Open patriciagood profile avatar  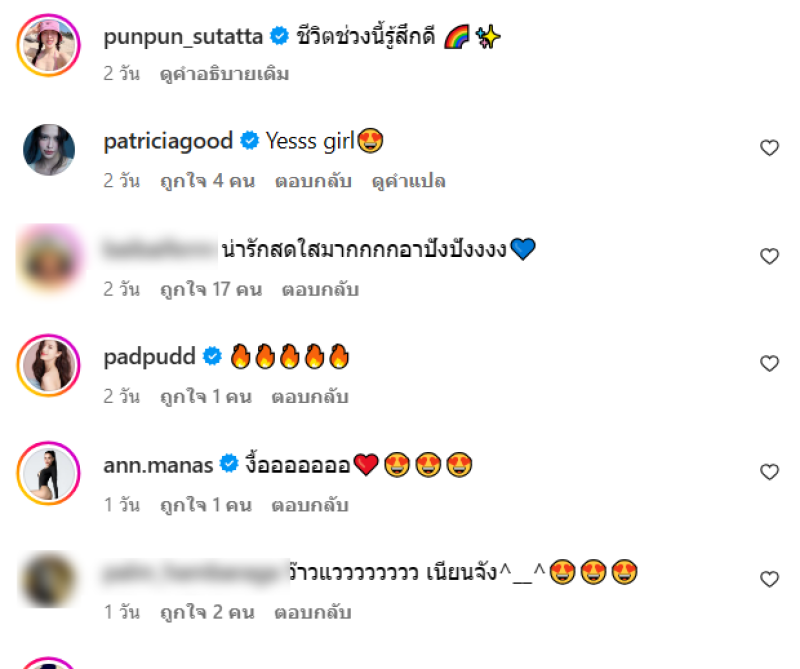pyautogui.click(x=48, y=150)
